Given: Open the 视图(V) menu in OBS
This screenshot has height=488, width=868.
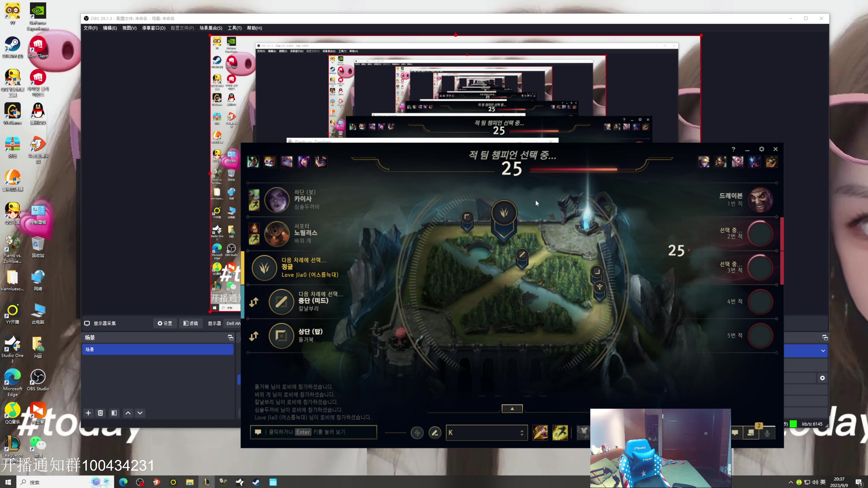Looking at the screenshot, I should click(x=129, y=28).
